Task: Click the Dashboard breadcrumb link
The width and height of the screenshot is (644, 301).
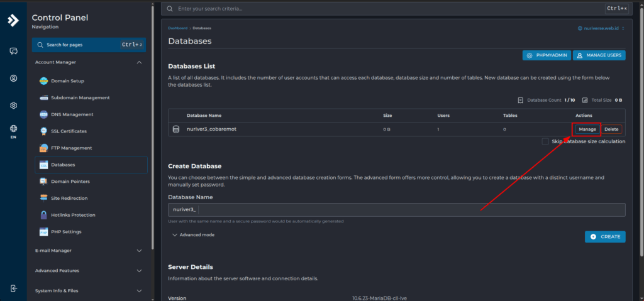Action: (x=177, y=28)
